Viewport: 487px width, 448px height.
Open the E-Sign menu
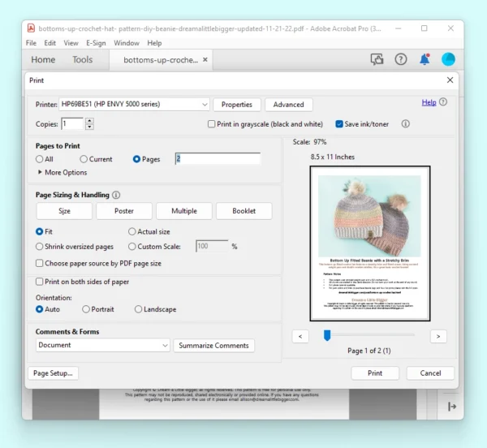point(96,43)
